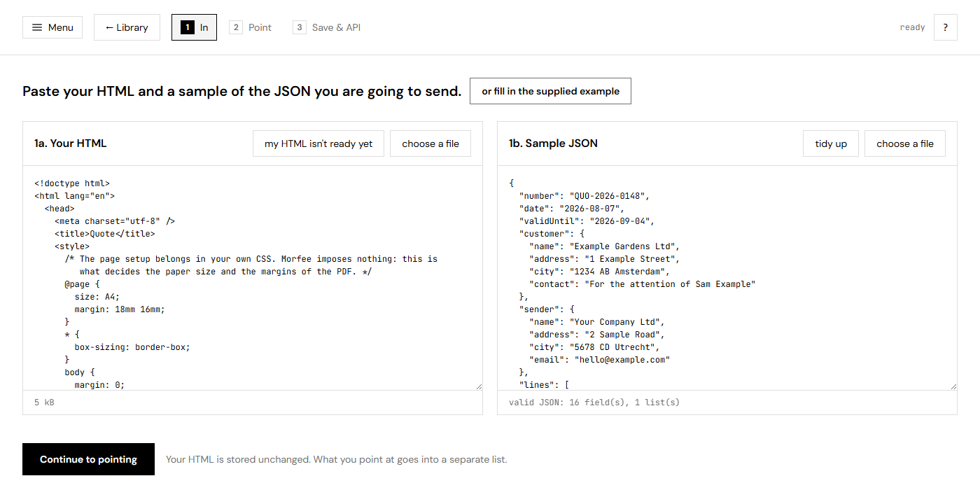Image resolution: width=980 pixels, height=504 pixels.
Task: Click the '"name": "Your Company Ltd"' line
Action: click(x=597, y=322)
